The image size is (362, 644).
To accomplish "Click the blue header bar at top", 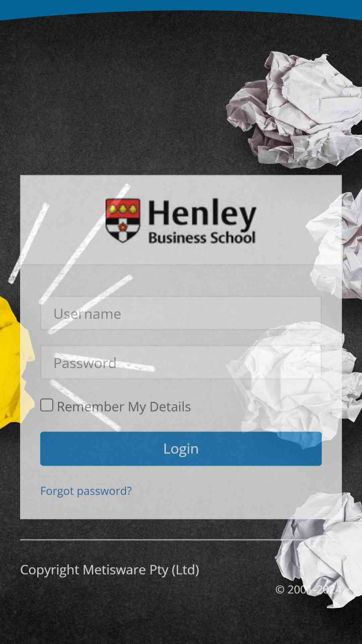I will (x=181, y=8).
